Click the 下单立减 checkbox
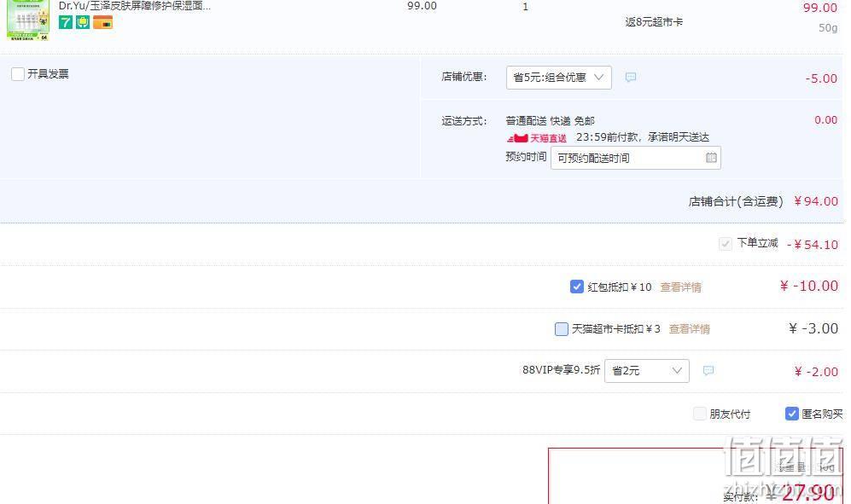This screenshot has height=504, width=851. pos(725,244)
